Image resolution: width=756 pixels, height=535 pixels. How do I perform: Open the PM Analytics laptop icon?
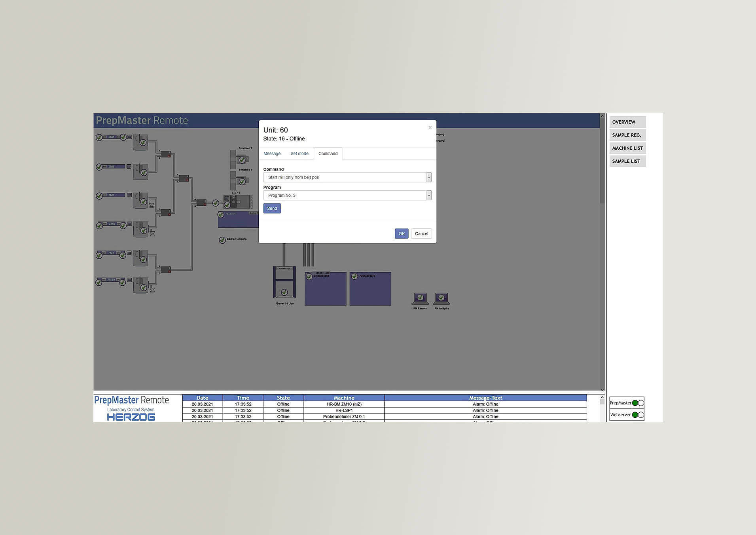tap(441, 298)
